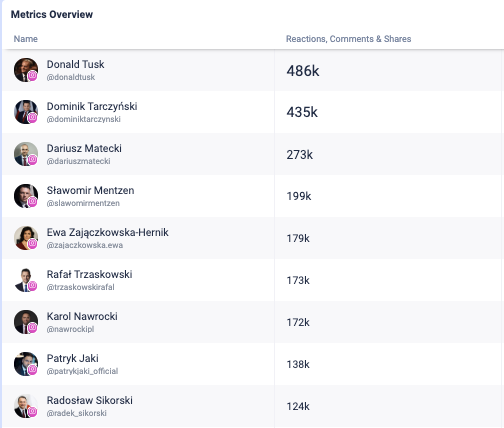
Task: Click Rafał Trzaskowski's avatar image
Action: pos(26,280)
